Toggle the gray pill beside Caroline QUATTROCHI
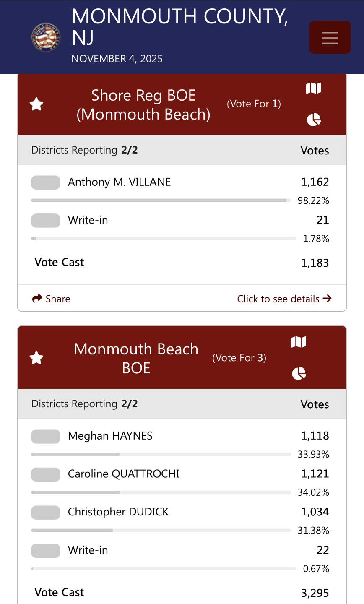 pos(46,474)
